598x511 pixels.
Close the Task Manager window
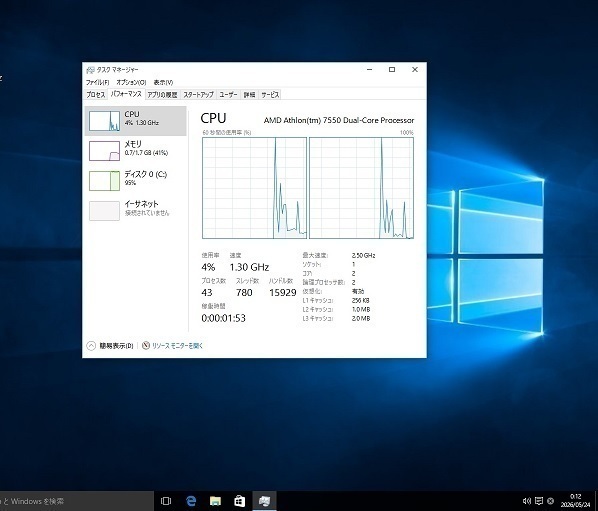click(x=415, y=69)
